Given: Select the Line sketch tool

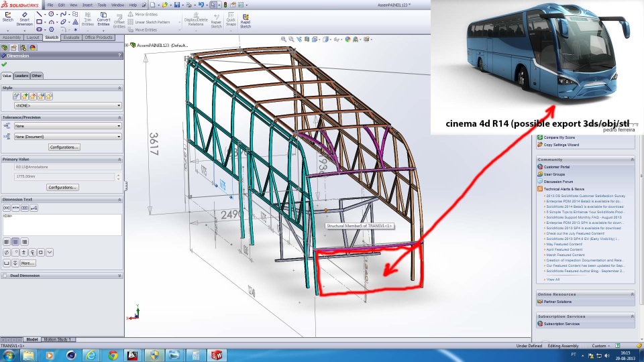Looking at the screenshot, I should (39, 14).
